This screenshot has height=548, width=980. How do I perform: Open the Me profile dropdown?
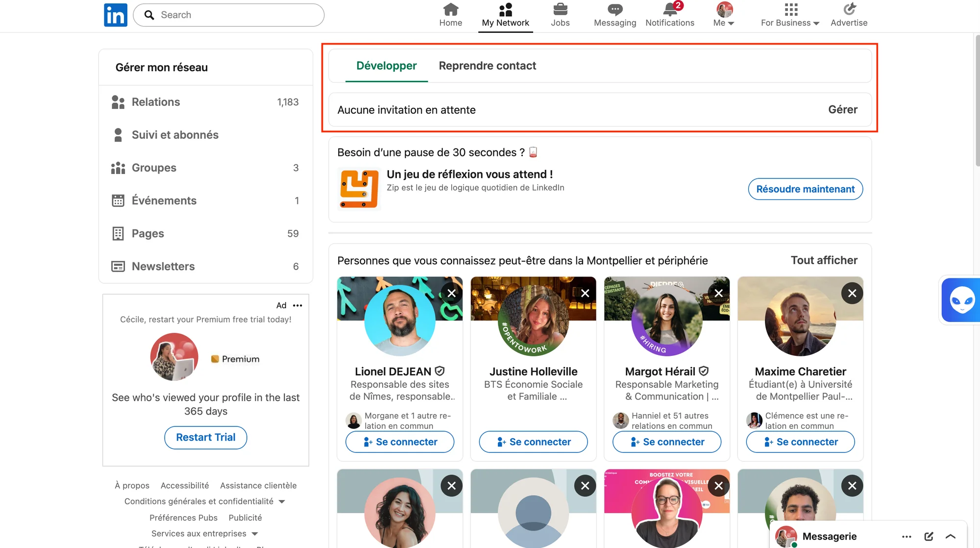[x=724, y=15]
